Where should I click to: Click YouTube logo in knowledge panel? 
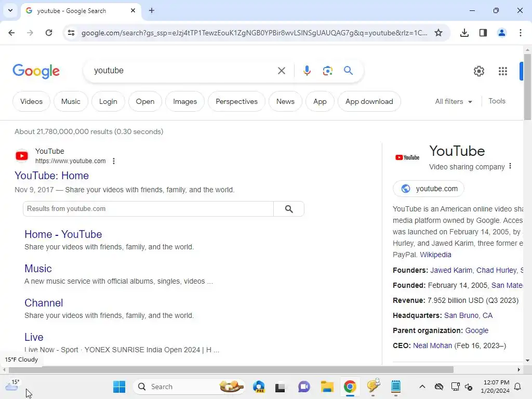point(407,157)
